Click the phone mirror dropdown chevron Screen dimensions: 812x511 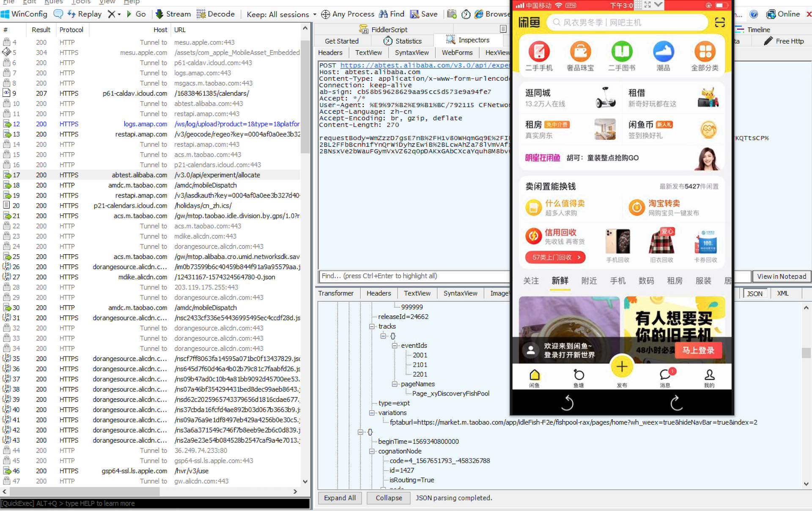point(658,5)
